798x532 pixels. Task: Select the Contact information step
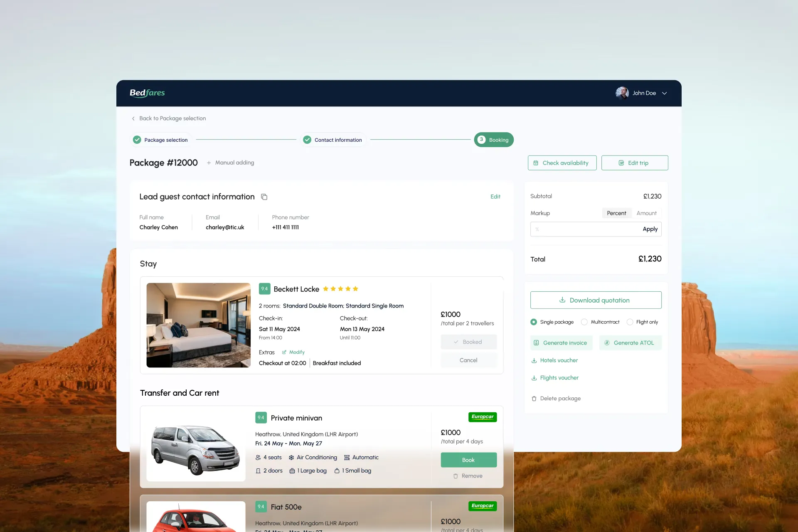[333, 140]
